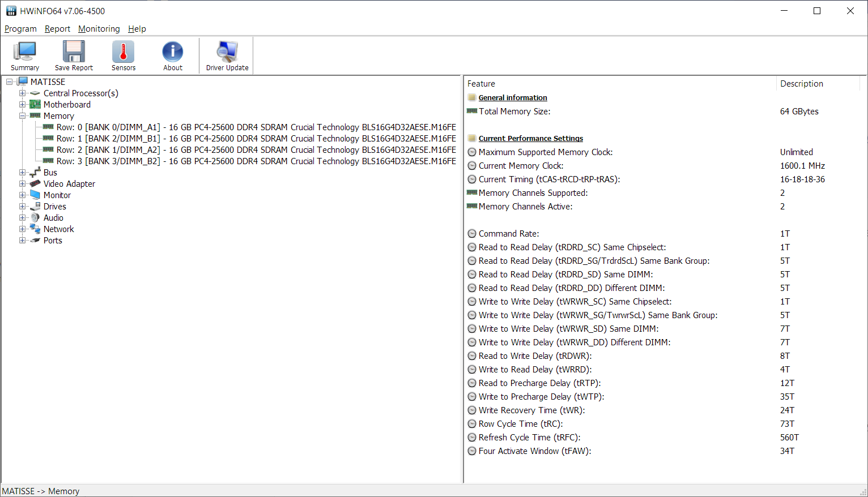Click the memory stick icon for Row: 3
Screen dimensions: 868x497
(48, 161)
